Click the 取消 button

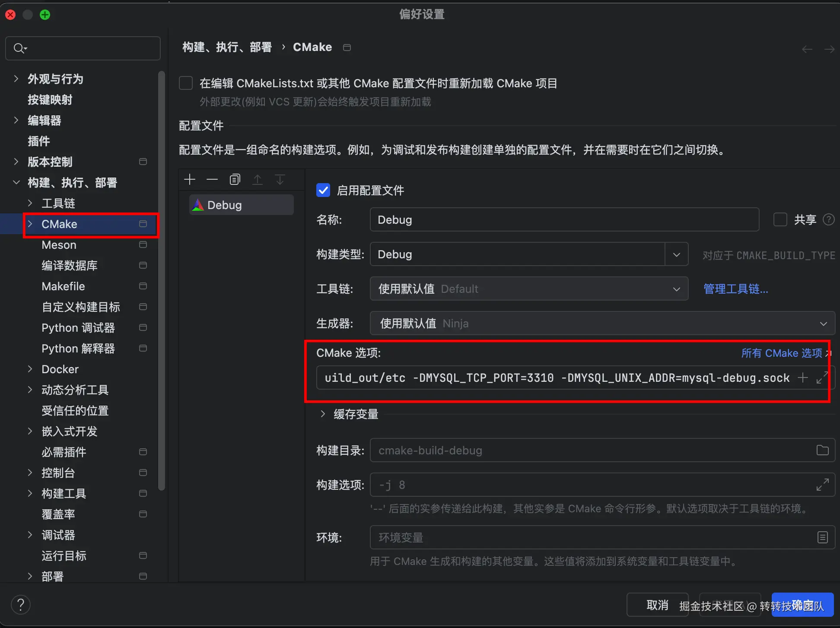[657, 605]
